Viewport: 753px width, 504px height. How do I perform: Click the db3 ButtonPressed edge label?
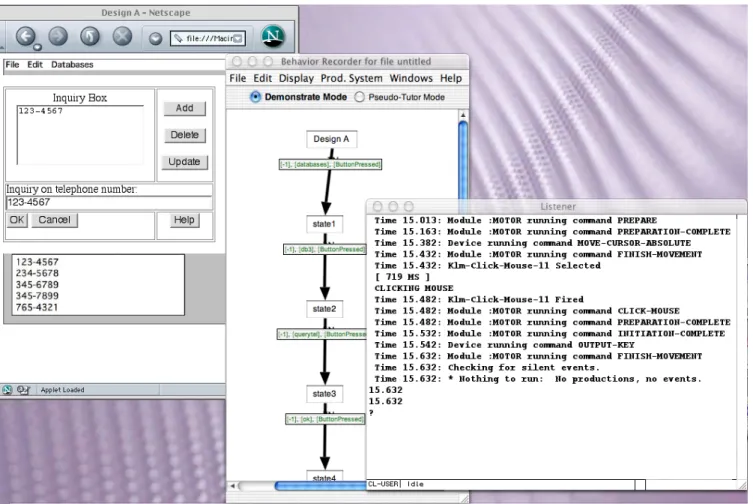325,249
